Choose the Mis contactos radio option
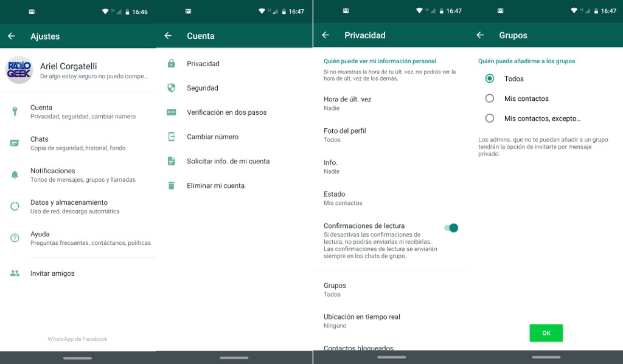Image resolution: width=623 pixels, height=364 pixels. [489, 98]
